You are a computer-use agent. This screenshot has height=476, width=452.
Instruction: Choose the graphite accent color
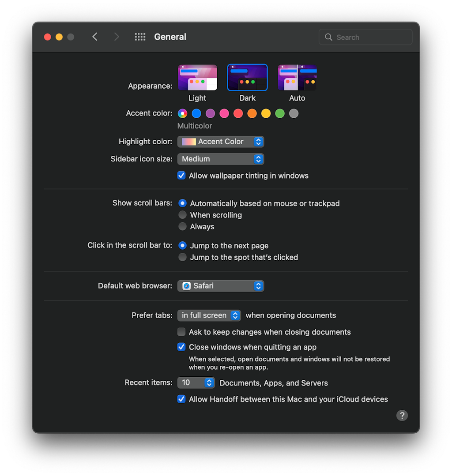pyautogui.click(x=294, y=114)
